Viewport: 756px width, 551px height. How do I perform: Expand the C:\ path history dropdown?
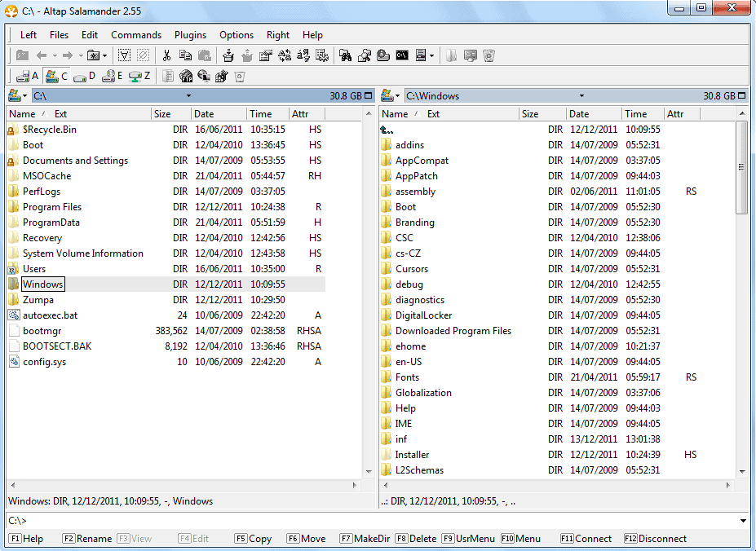click(188, 95)
